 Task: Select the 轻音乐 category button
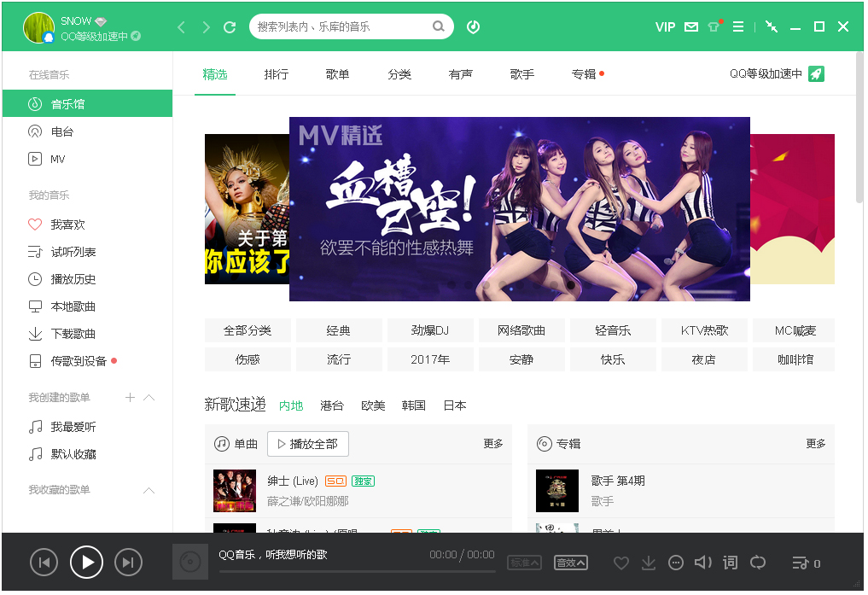(x=613, y=330)
